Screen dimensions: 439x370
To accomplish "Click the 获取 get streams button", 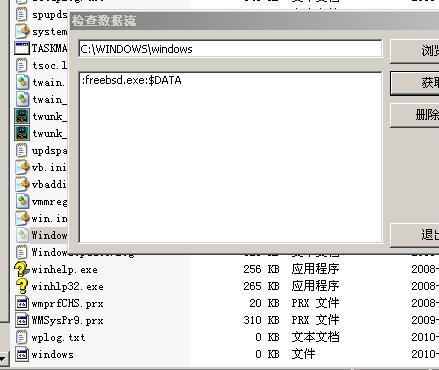I will [415, 83].
